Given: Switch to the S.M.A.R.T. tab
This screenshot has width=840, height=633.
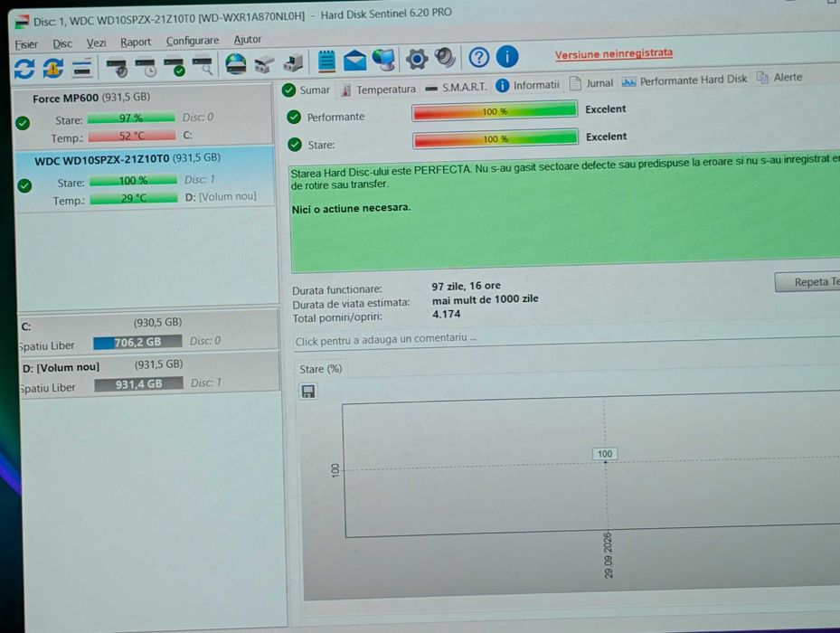Looking at the screenshot, I should click(x=456, y=88).
